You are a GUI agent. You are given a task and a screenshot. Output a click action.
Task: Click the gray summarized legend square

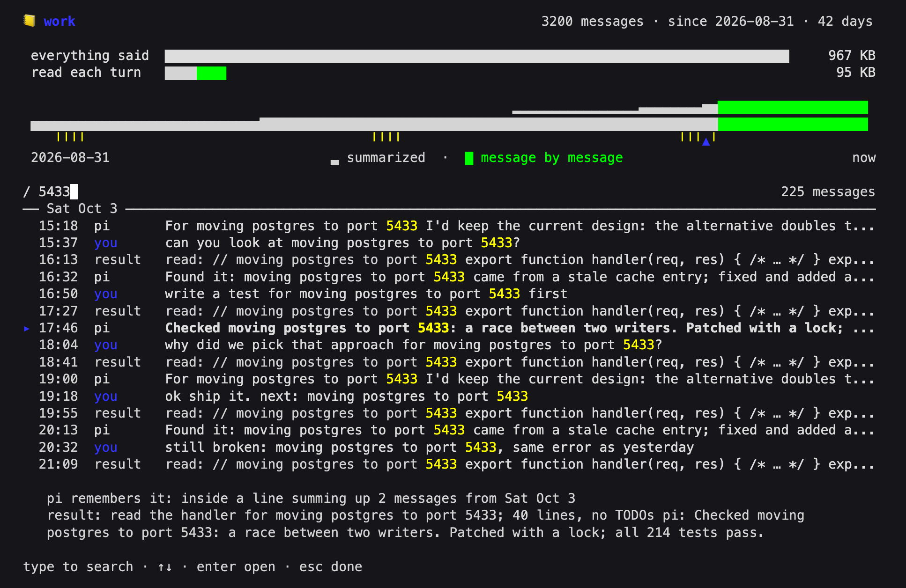pos(334,162)
